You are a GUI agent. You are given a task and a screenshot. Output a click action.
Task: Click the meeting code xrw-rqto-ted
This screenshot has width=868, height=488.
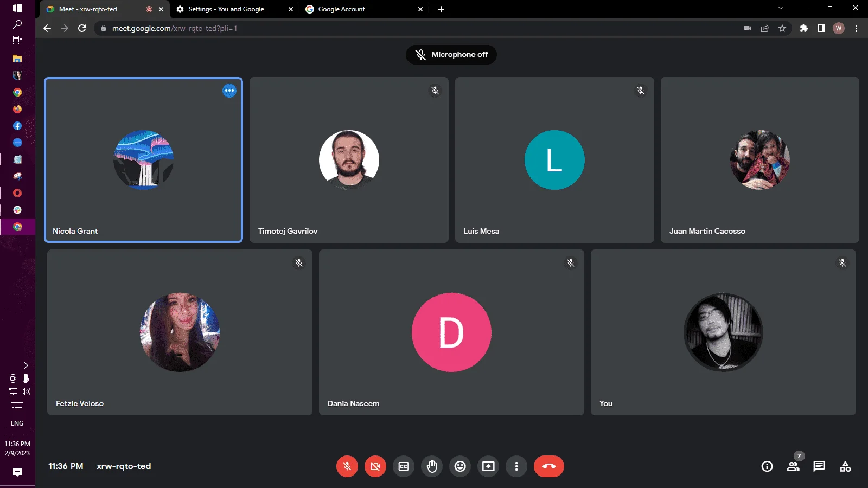pyautogui.click(x=124, y=466)
